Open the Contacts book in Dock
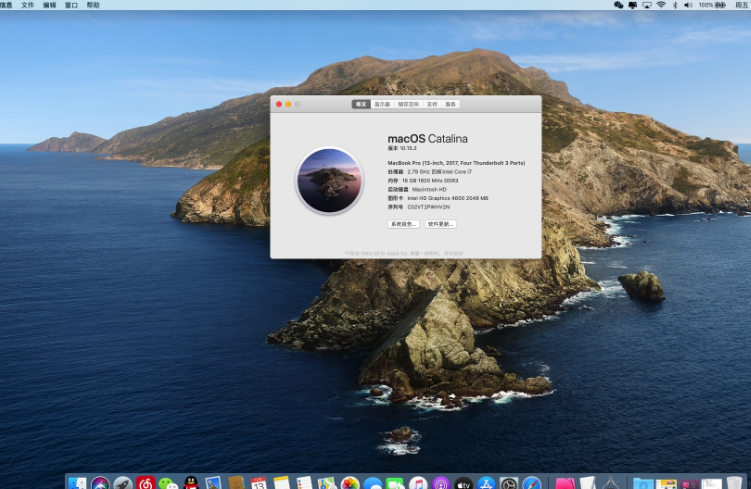Viewport: 751px width, 489px height. point(237,483)
